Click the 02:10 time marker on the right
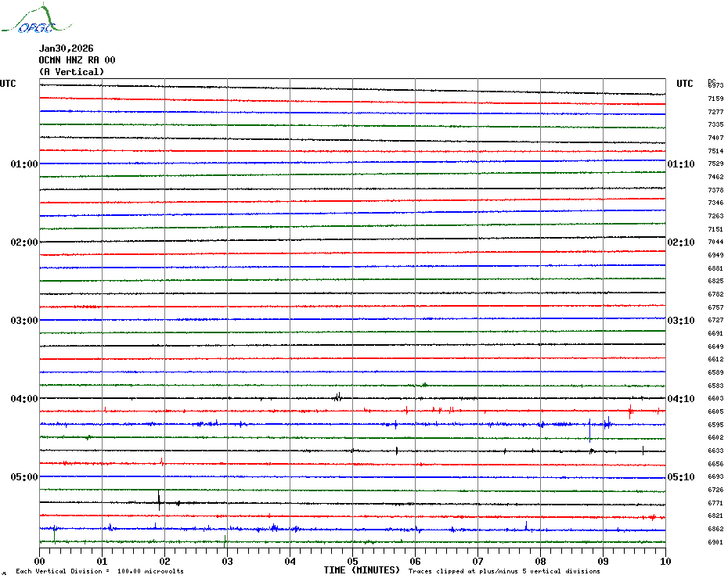Image resolution: width=728 pixels, height=582 pixels. coord(680,242)
